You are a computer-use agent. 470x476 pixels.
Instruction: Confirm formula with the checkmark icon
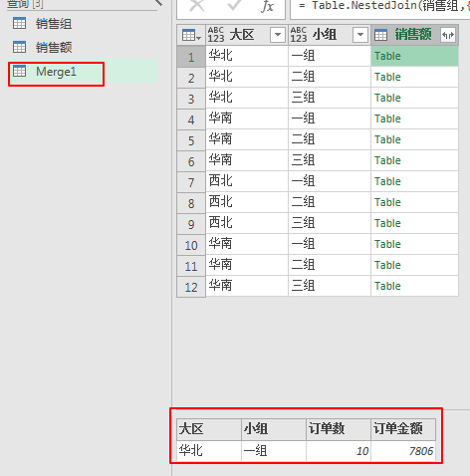[235, 6]
